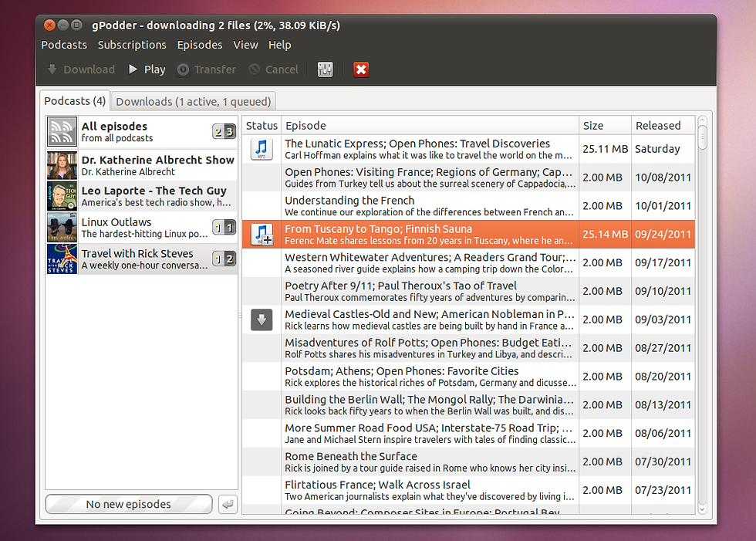Image resolution: width=756 pixels, height=541 pixels.
Task: Click the red X quit icon in toolbar
Action: coord(361,69)
